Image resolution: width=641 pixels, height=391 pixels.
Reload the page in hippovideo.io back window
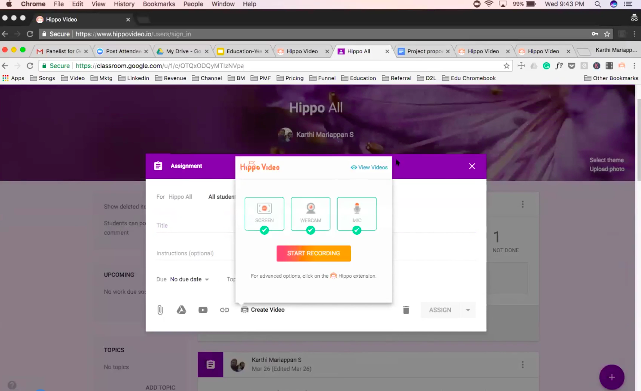(x=30, y=34)
